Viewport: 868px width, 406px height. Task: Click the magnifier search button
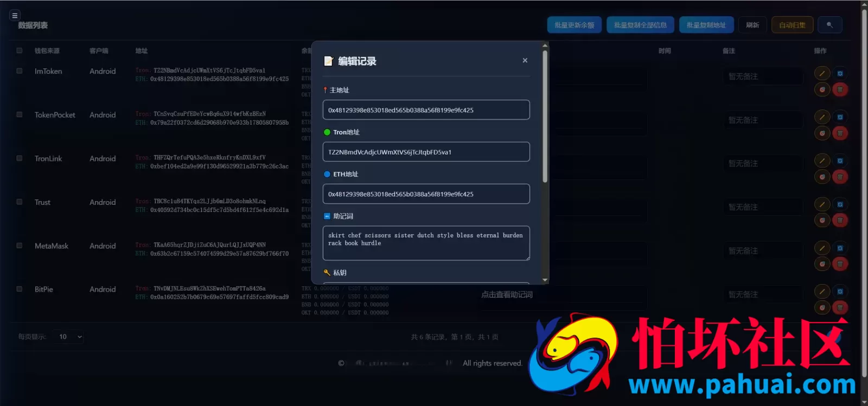point(829,25)
